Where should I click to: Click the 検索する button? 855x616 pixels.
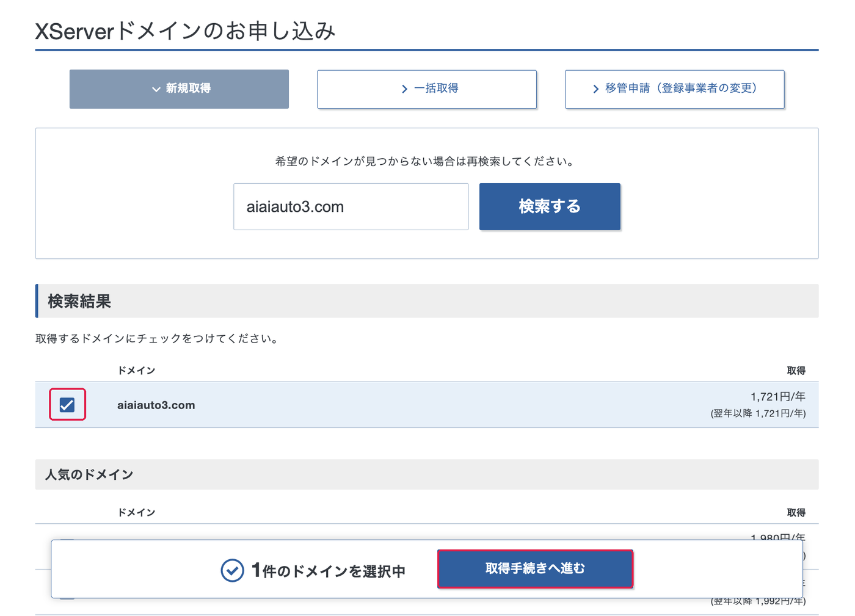point(550,207)
